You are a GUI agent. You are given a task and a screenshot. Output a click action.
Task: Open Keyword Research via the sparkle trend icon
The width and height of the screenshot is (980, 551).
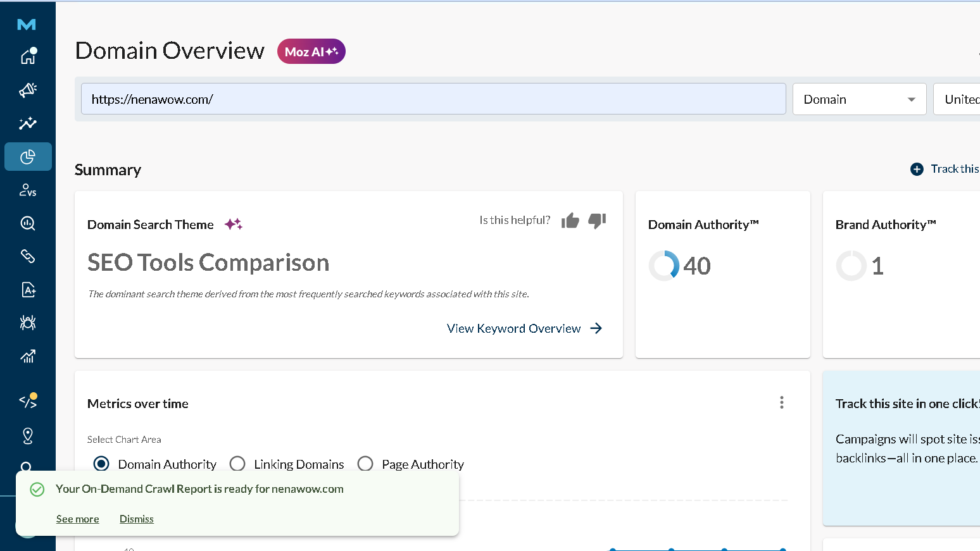pyautogui.click(x=28, y=123)
